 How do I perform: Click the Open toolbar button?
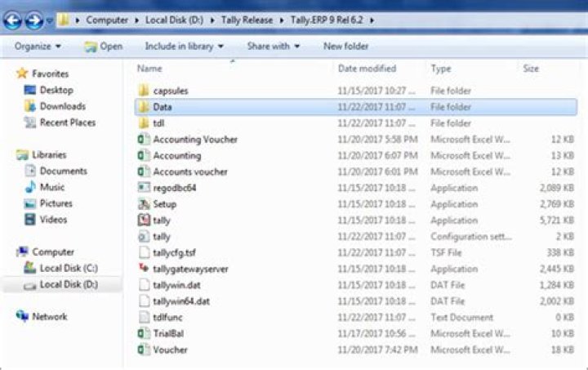(104, 47)
